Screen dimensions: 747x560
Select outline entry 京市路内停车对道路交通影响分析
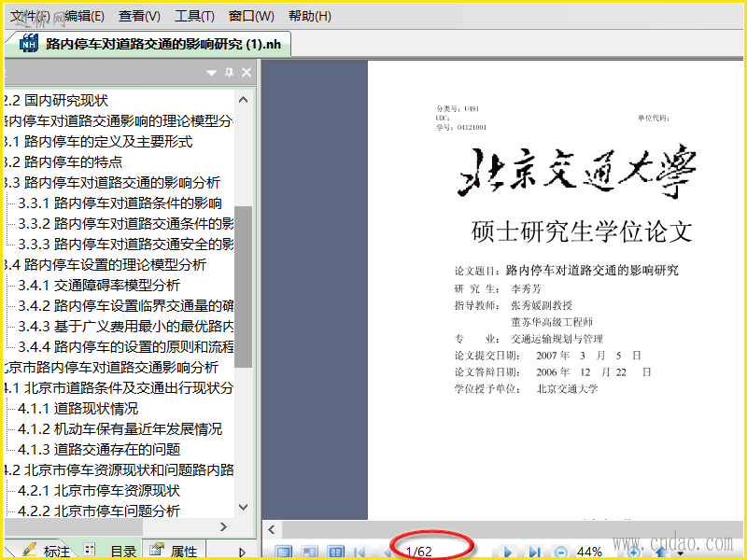(111, 367)
